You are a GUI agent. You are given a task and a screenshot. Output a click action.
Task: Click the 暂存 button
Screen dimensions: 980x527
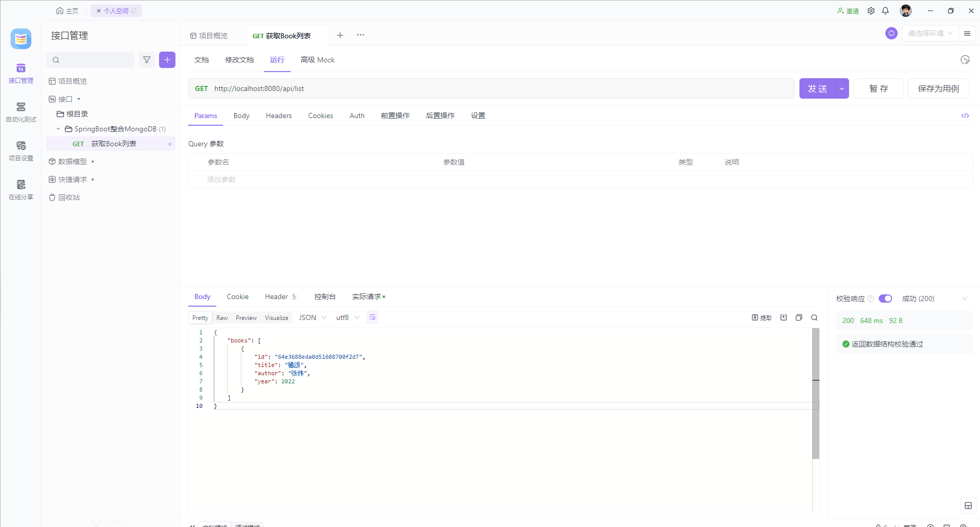click(x=879, y=88)
